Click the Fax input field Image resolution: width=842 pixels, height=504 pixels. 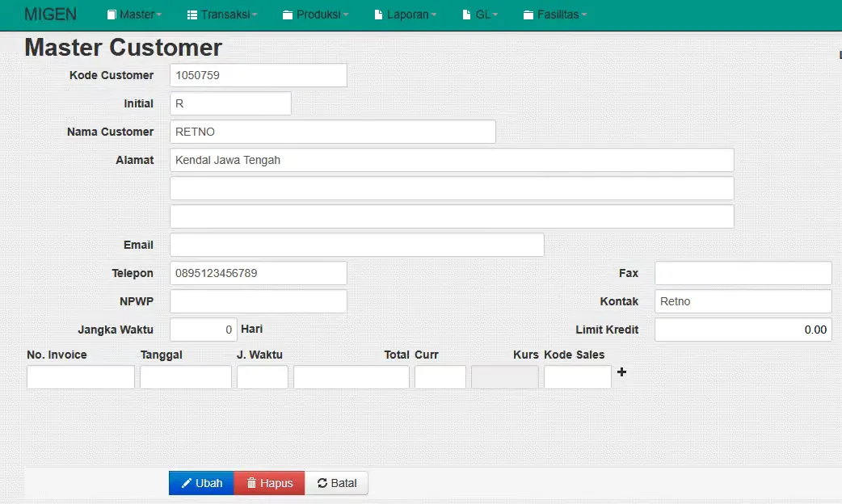tap(743, 273)
